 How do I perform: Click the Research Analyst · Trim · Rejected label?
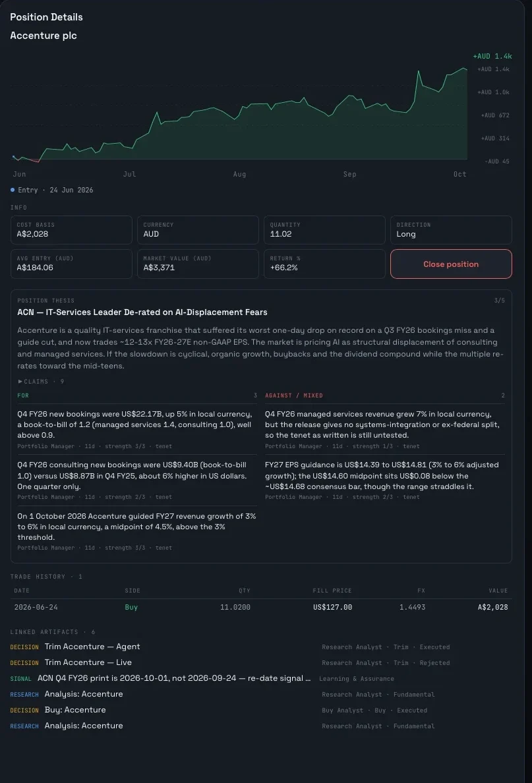coord(386,662)
